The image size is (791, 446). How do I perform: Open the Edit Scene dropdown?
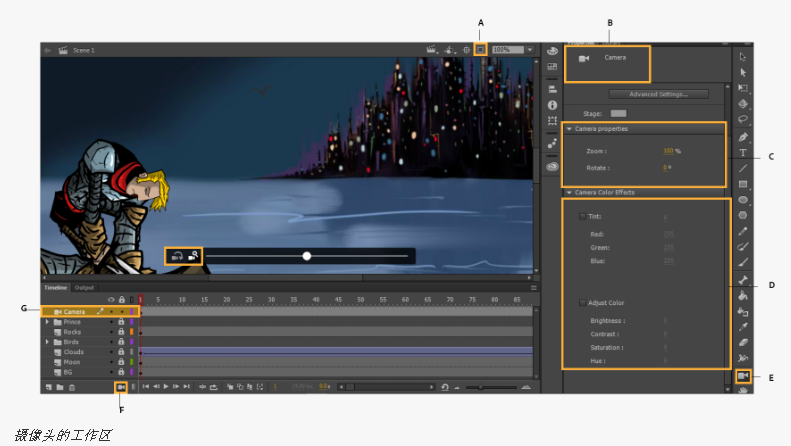coord(431,49)
